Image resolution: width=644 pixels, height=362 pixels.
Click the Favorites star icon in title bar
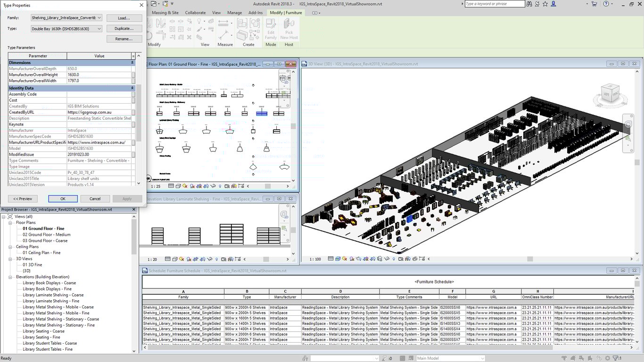[545, 4]
